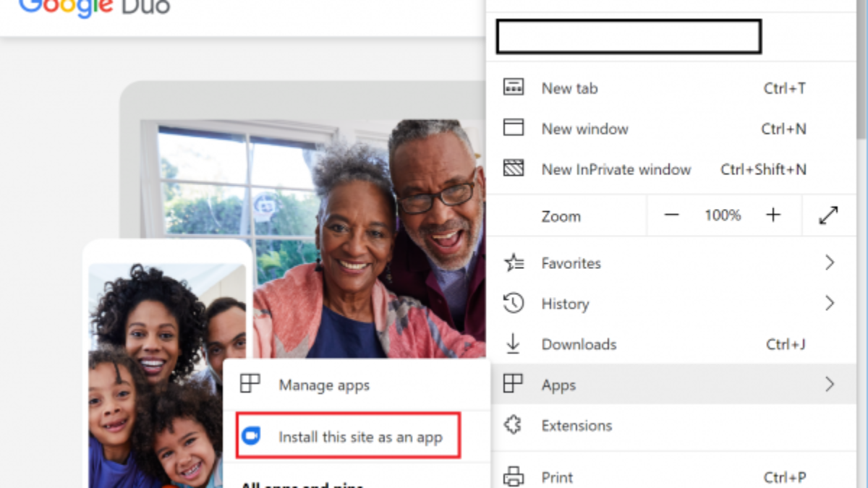Enter full screen with the diagonal arrow icon
This screenshot has height=488, width=868.
(x=828, y=215)
